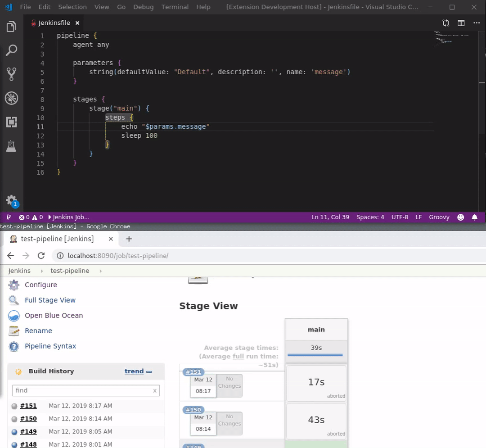The height and width of the screenshot is (448, 486).
Task: Split the editor to the side
Action: pyautogui.click(x=461, y=23)
